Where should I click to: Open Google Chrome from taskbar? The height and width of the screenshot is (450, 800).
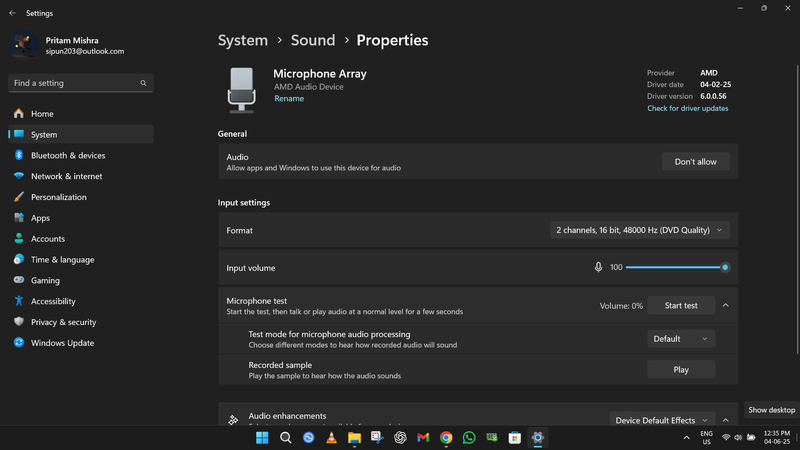click(x=446, y=438)
